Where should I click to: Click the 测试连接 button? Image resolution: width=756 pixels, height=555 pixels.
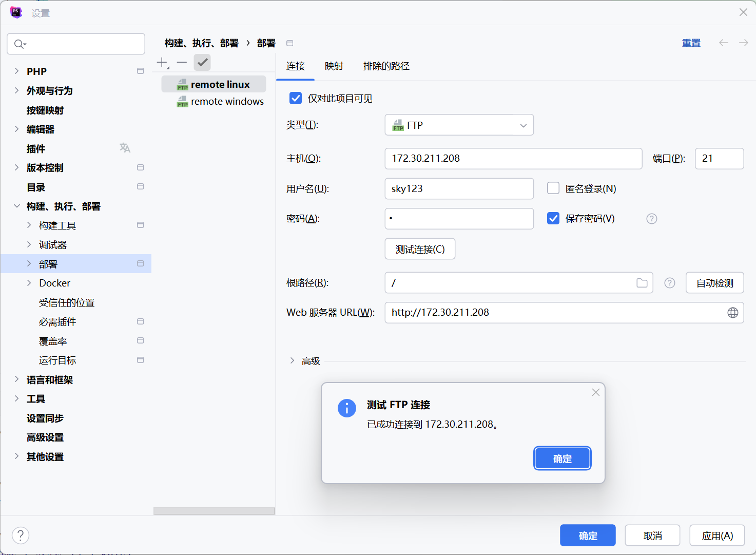coord(420,249)
